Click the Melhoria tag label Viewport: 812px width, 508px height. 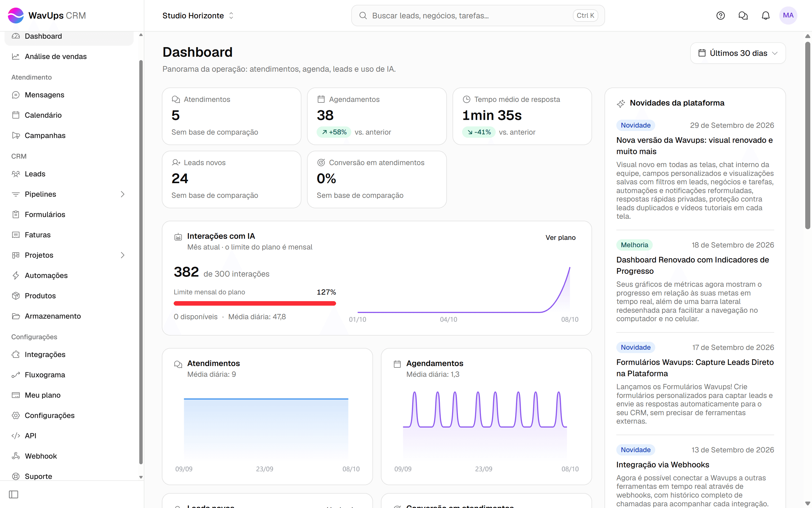tap(634, 245)
